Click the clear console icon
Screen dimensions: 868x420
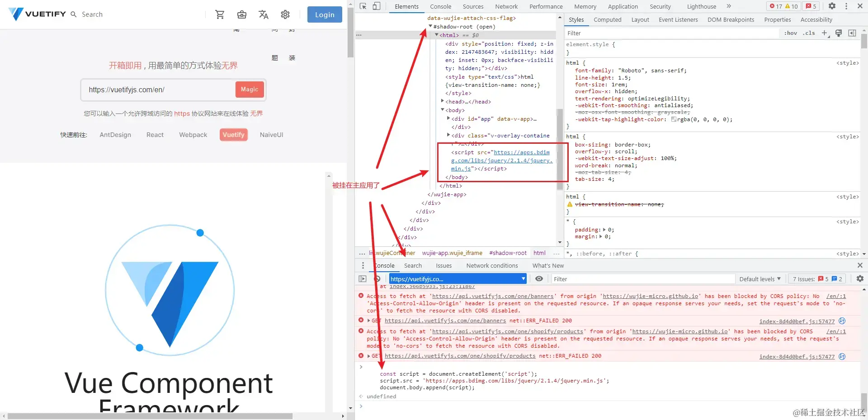(x=377, y=279)
